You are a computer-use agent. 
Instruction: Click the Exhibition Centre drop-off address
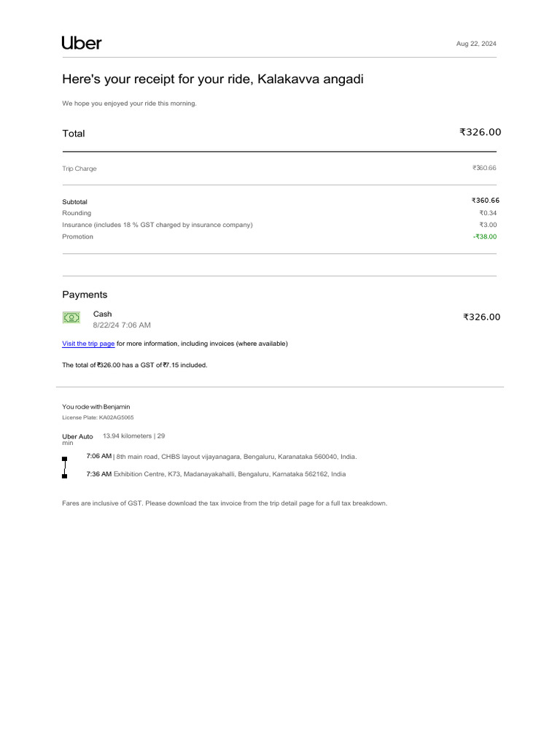pyautogui.click(x=230, y=474)
